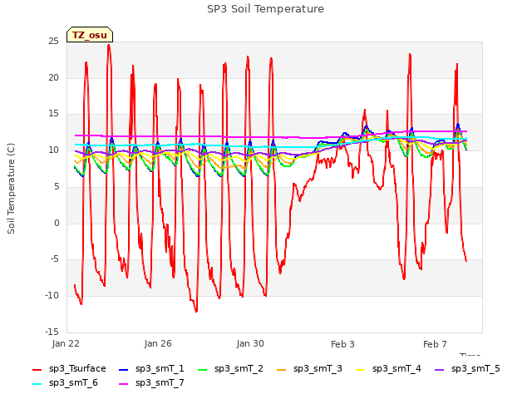This screenshot has height=399, width=532.
Task: Click the 0 y-axis tick label
Action: (57, 224)
